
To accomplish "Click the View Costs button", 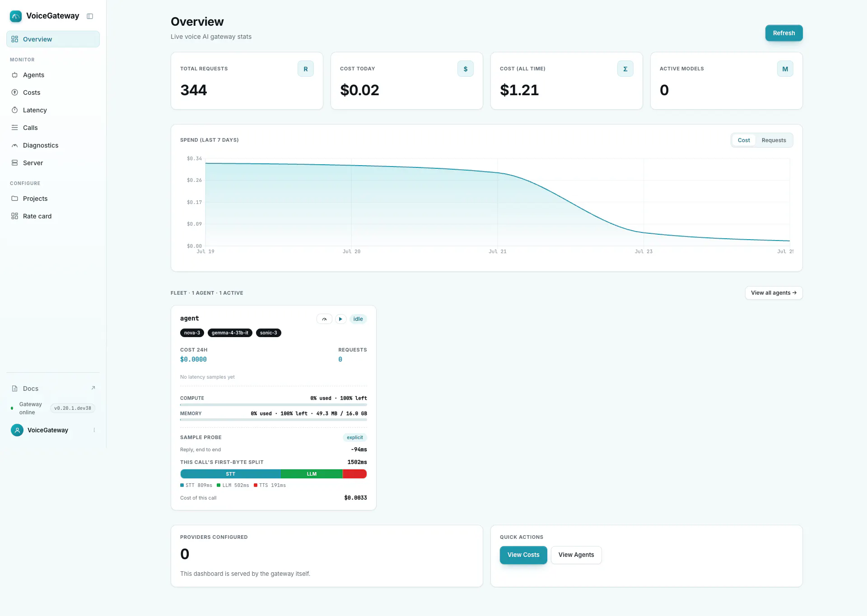I will [523, 555].
